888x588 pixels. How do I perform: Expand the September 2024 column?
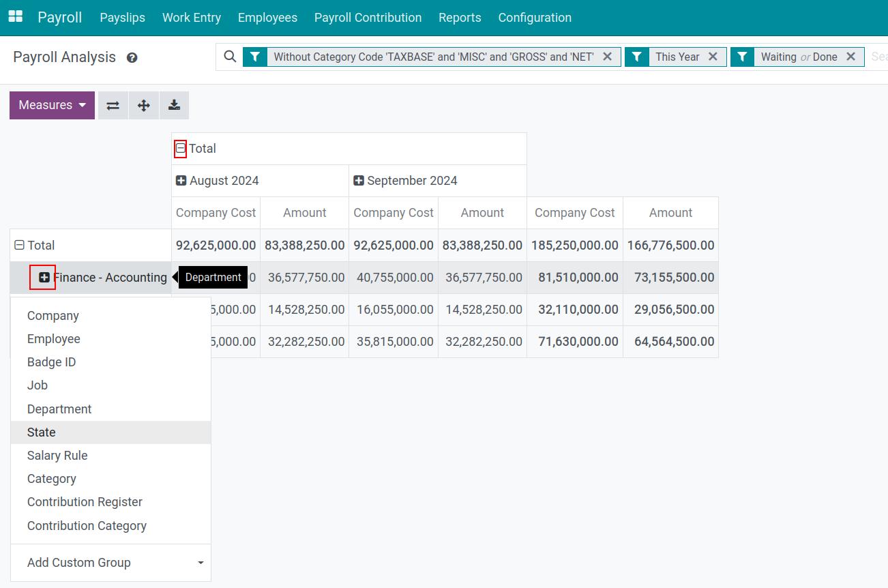[358, 180]
